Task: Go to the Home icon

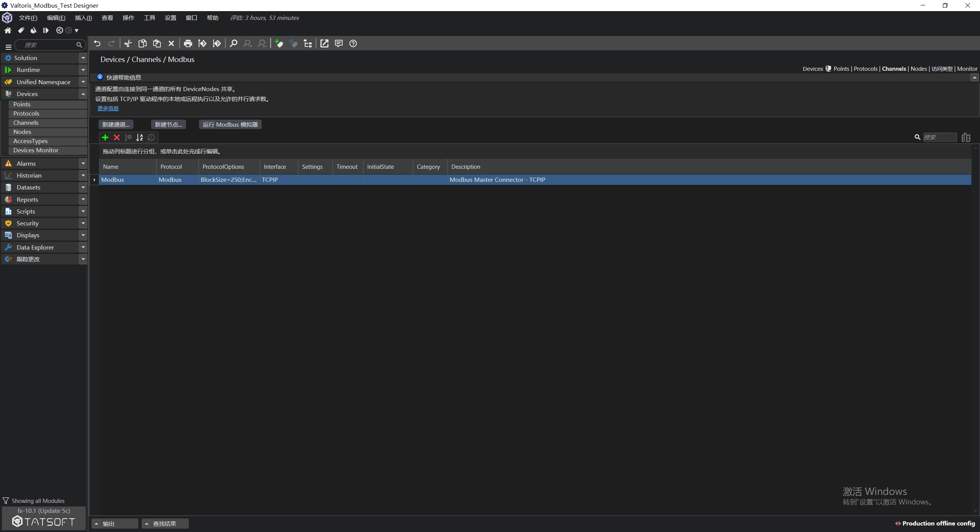Action: [x=8, y=31]
